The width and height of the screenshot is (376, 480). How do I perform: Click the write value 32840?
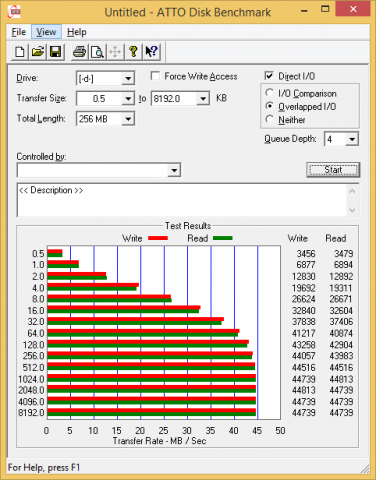[x=304, y=311]
